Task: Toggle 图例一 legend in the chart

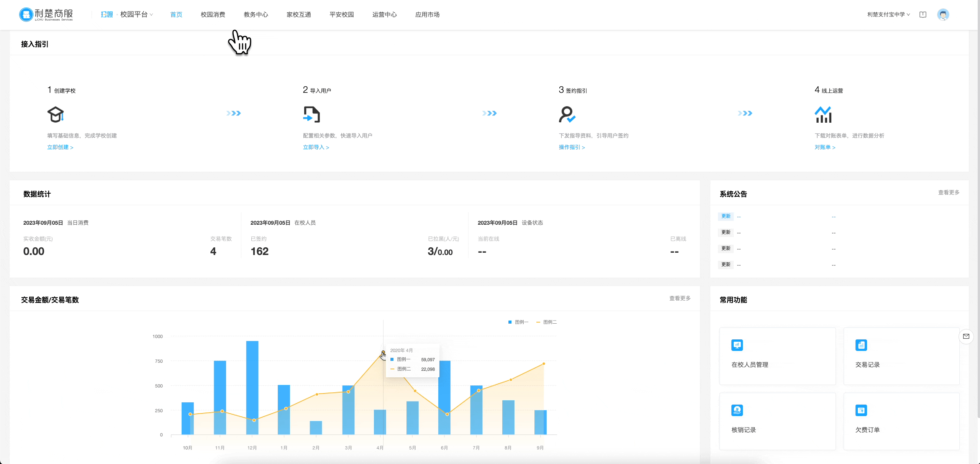Action: click(518, 322)
